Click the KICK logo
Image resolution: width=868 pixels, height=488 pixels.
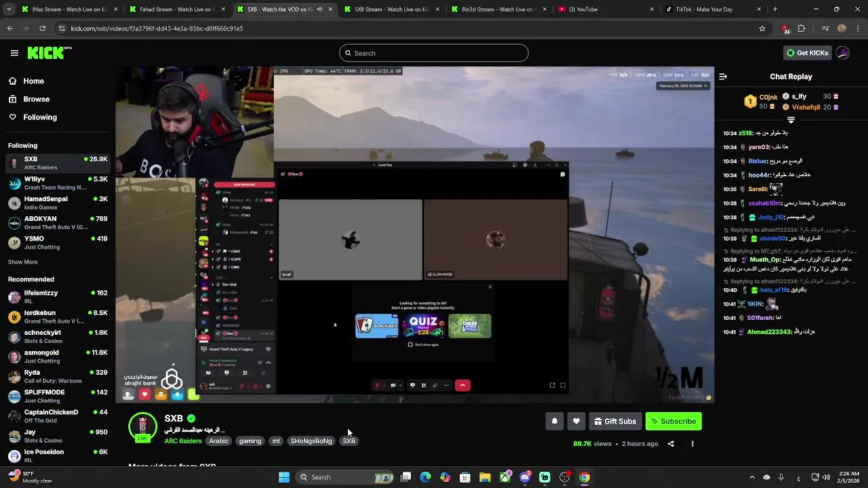[x=49, y=53]
